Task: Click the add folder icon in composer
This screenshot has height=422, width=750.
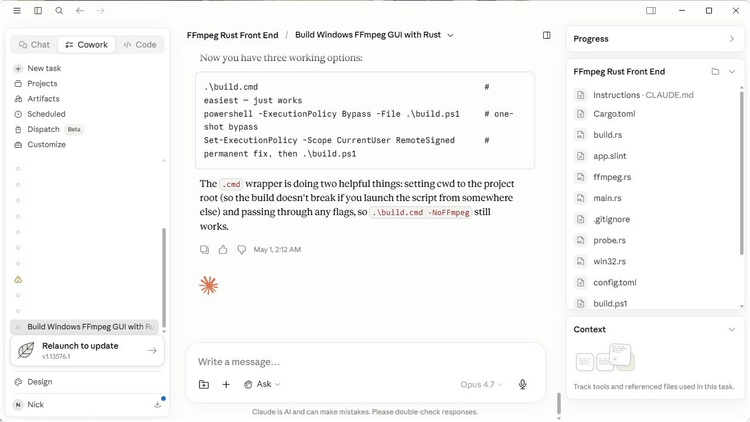Action: (204, 384)
